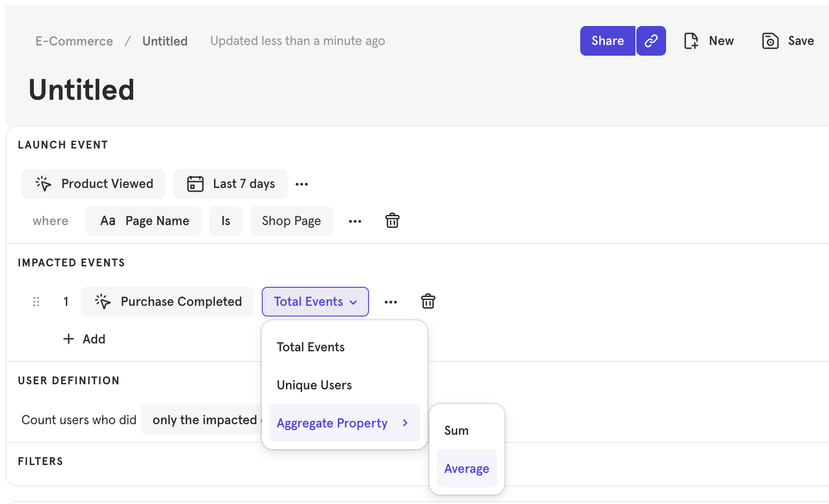
Task: Change the Is operator selector
Action: click(x=226, y=221)
